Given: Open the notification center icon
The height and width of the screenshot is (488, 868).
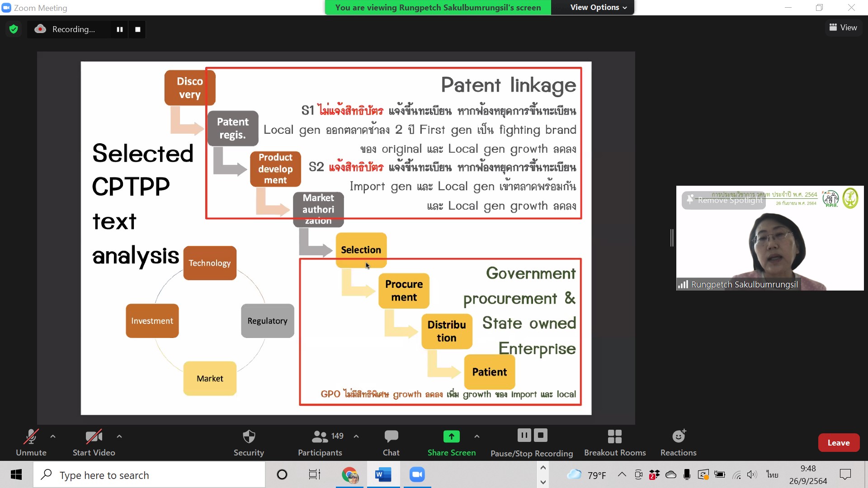Looking at the screenshot, I should pyautogui.click(x=845, y=474).
